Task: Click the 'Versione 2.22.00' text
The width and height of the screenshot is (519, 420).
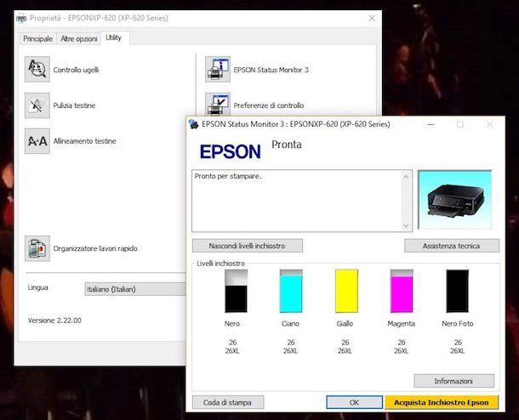Action: coord(54,321)
